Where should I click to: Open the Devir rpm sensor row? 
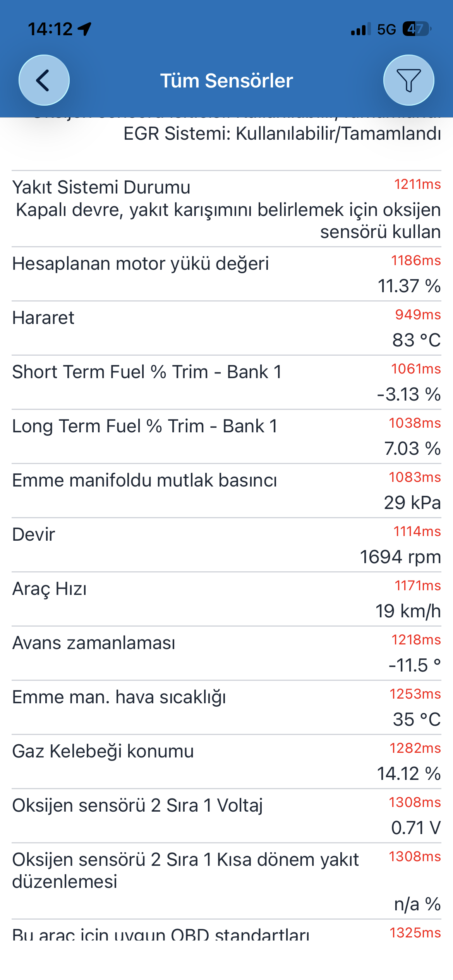pyautogui.click(x=226, y=545)
